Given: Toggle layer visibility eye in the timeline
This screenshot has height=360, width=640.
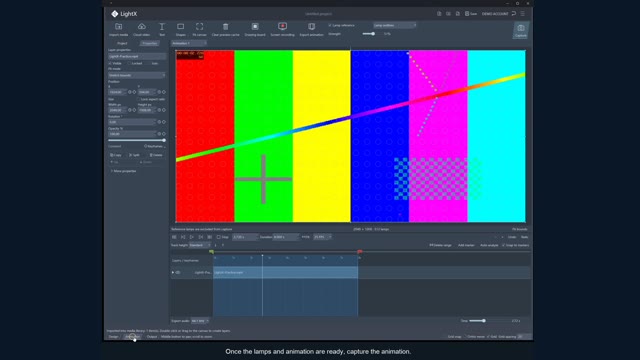Looking at the screenshot, I should [x=178, y=272].
